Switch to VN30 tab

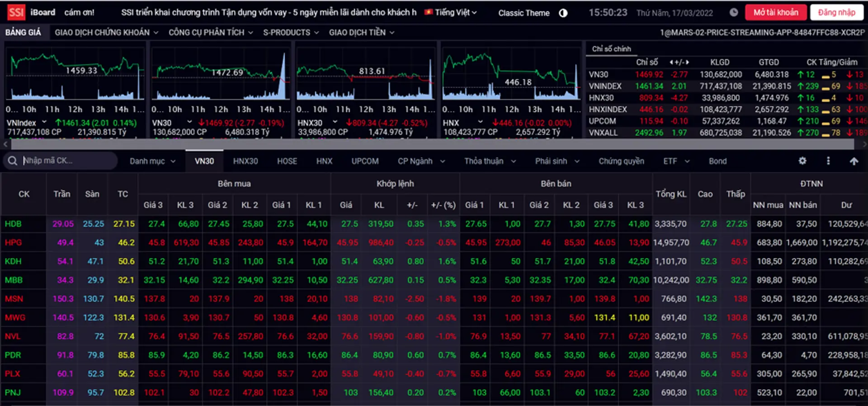point(204,161)
